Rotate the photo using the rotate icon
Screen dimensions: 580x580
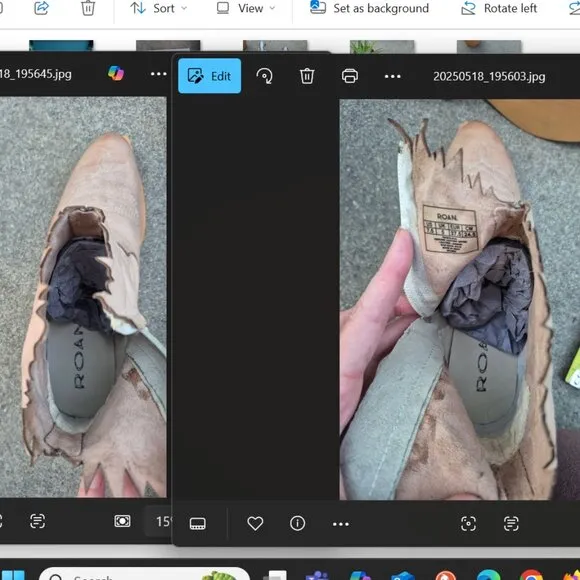[264, 76]
